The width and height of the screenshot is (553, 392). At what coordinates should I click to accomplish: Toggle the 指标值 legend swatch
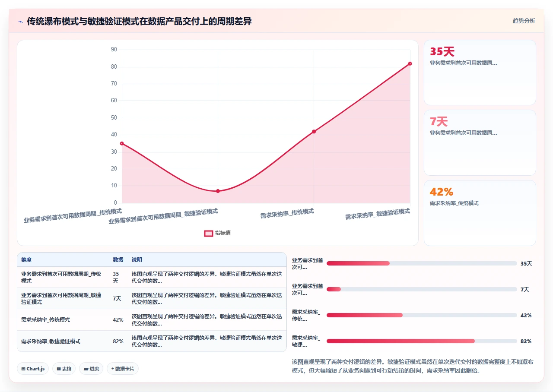tap(208, 233)
